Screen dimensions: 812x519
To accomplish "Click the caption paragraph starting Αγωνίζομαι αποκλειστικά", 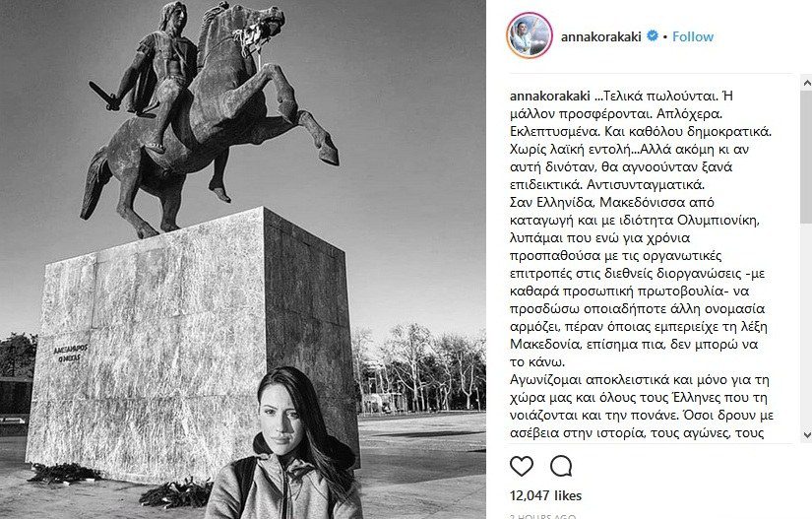I will 642,407.
